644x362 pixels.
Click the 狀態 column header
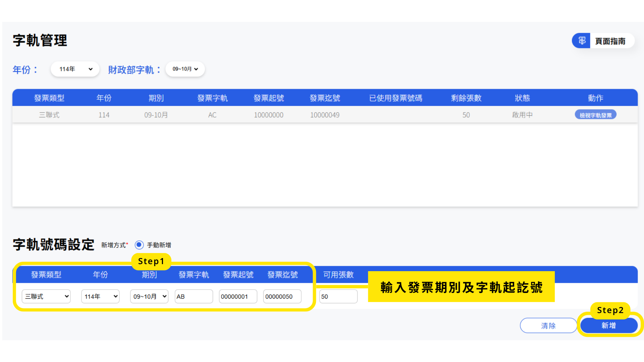[522, 98]
